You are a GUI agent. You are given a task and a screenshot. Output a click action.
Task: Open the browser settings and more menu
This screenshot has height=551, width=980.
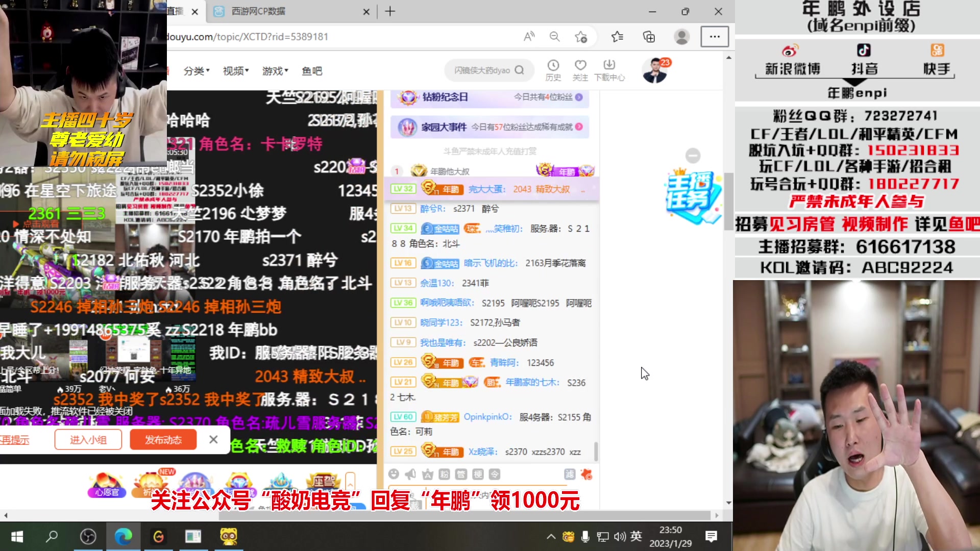(x=715, y=36)
